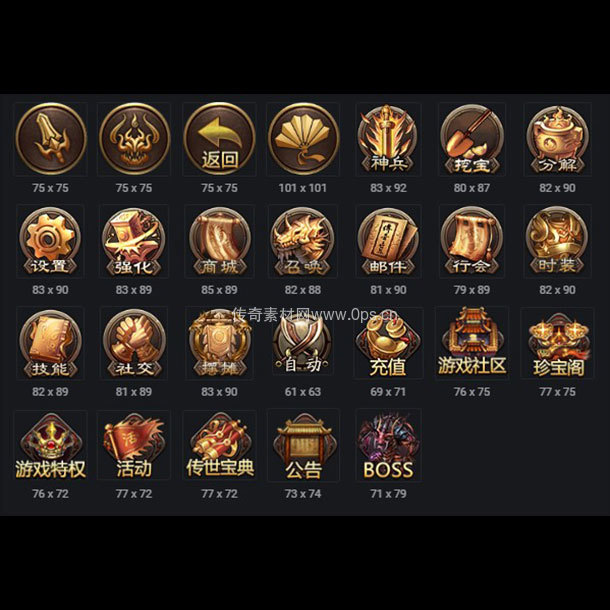This screenshot has width=610, height=610.
Task: Click the BOSS monster icon
Action: click(x=388, y=446)
